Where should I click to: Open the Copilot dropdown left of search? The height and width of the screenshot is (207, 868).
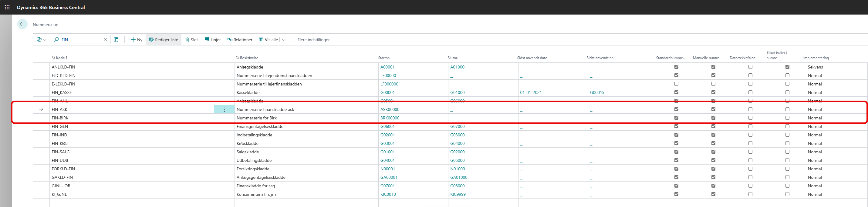[x=41, y=40]
